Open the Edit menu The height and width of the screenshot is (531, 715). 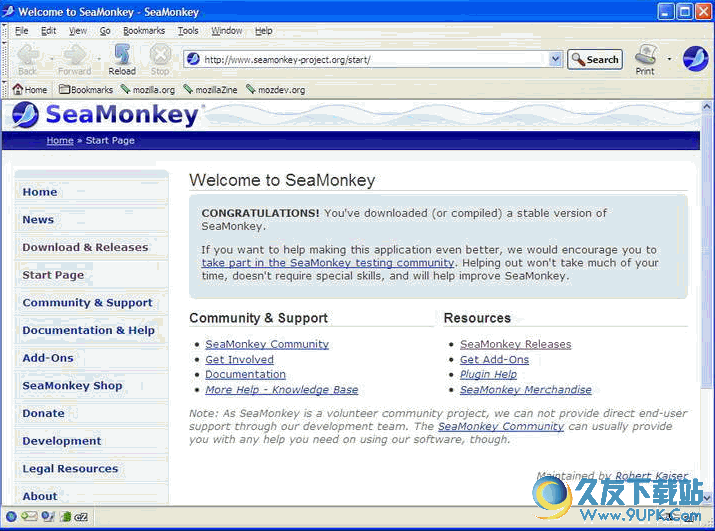48,31
